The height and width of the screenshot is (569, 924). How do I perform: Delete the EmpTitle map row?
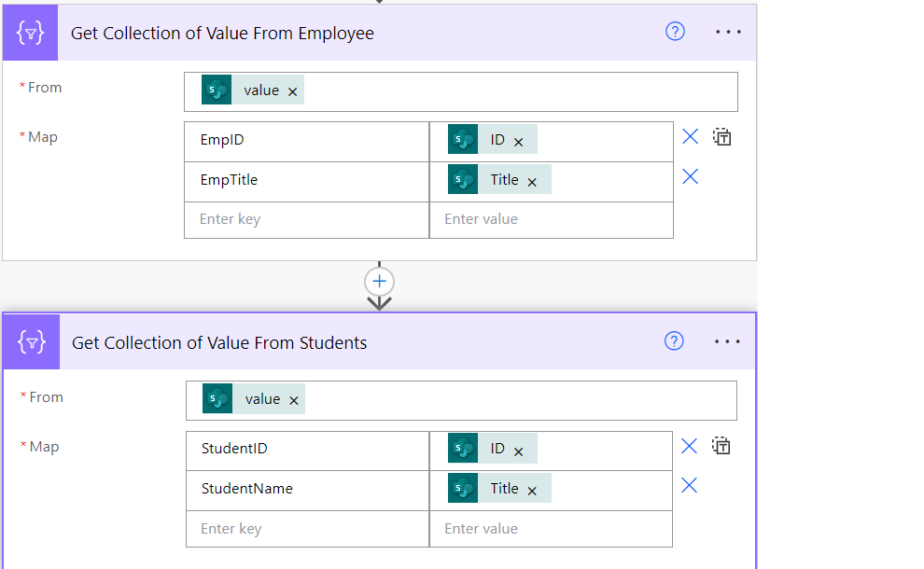(x=690, y=176)
